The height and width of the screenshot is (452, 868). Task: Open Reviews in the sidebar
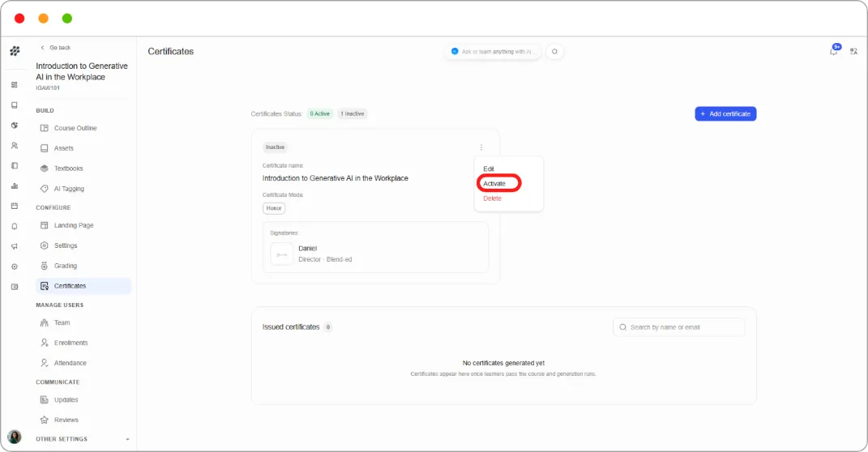point(83,420)
